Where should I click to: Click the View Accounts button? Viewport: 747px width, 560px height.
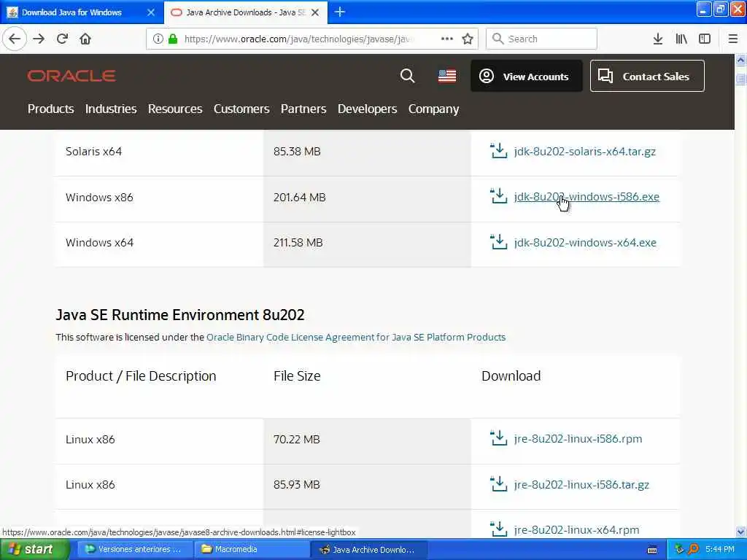[x=527, y=76]
